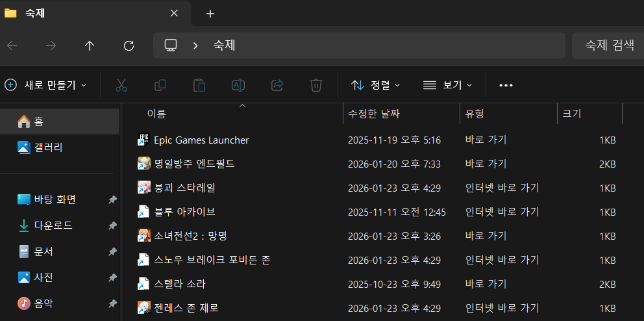Expand the address bar chevron before 숙제

(x=195, y=45)
